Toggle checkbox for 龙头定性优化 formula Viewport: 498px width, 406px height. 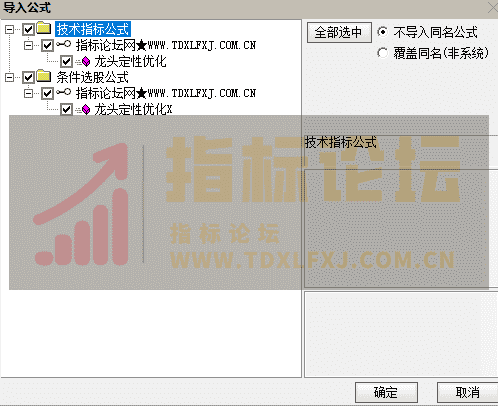pyautogui.click(x=66, y=61)
